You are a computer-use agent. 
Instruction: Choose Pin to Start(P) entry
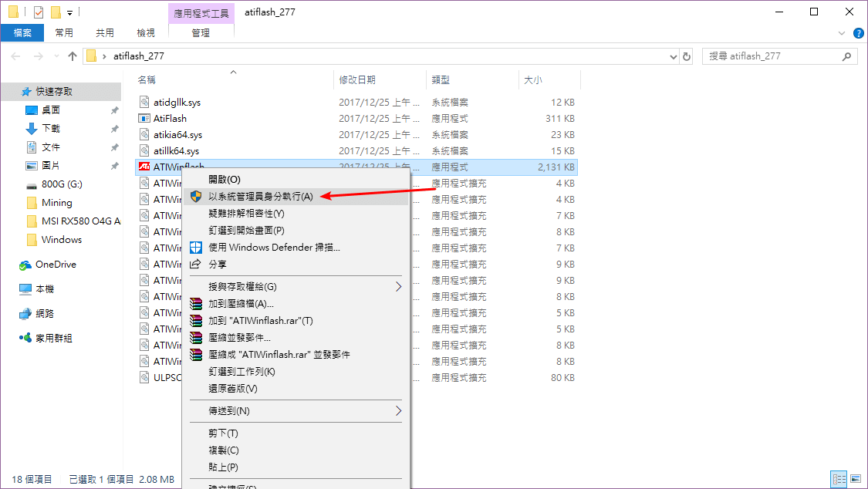(x=297, y=230)
